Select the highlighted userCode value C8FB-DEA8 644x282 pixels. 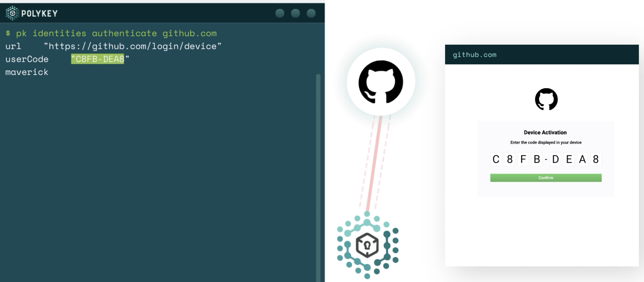point(98,59)
